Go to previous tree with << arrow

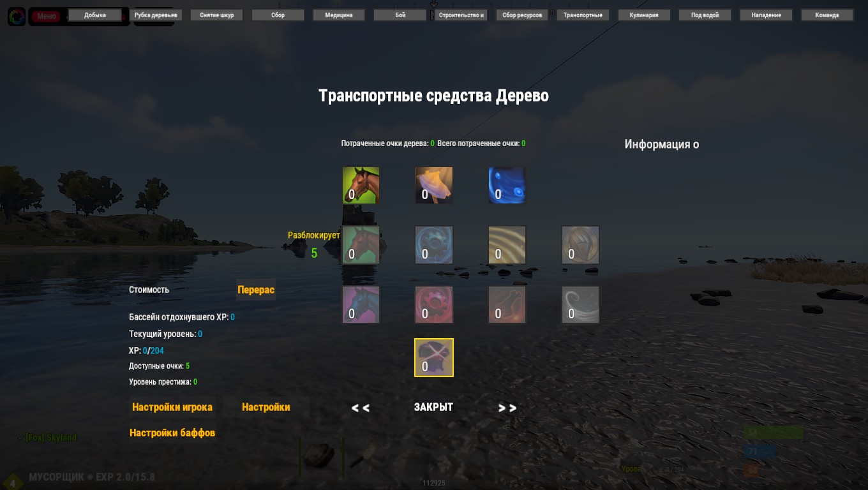[361, 408]
